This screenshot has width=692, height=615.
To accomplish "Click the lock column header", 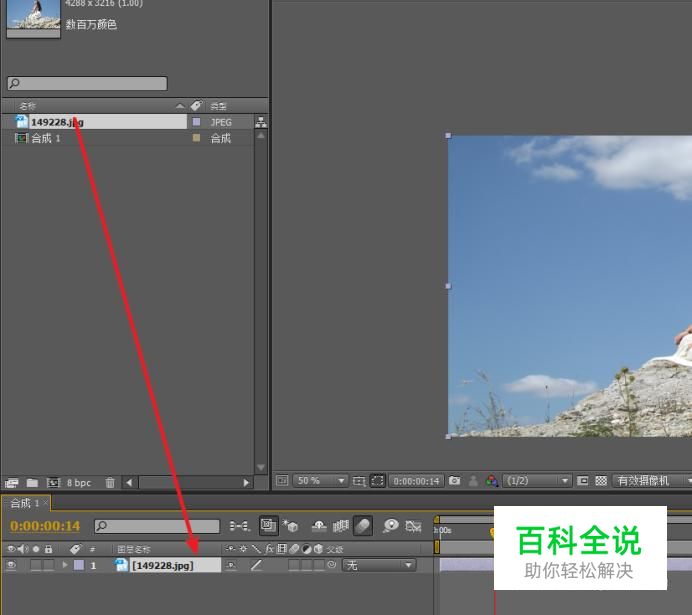I will click(x=49, y=549).
